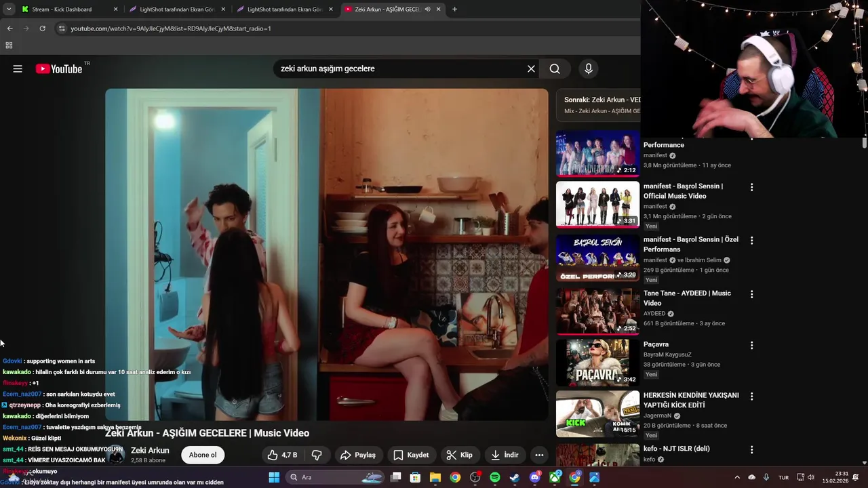
Task: Open the Tane Tane AYDEED thumbnail
Action: tap(597, 311)
